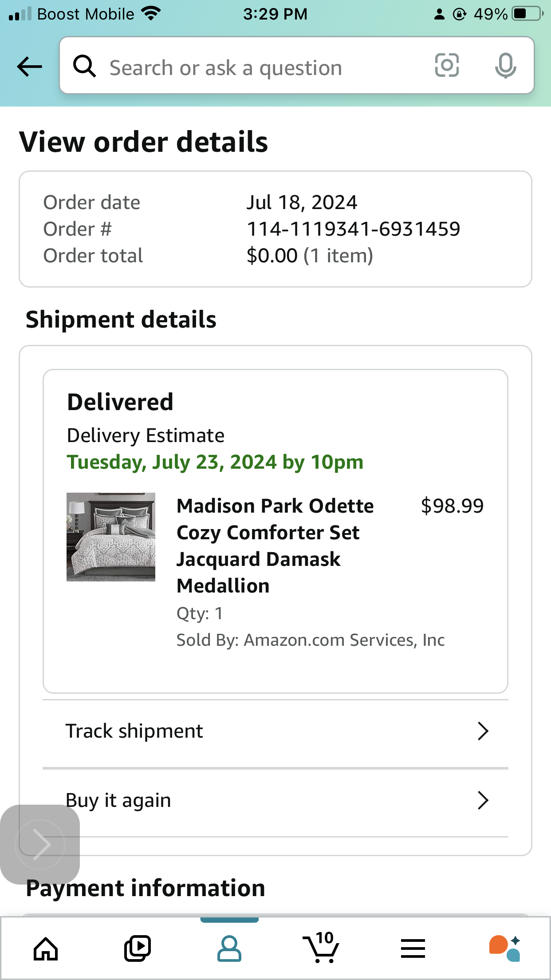
Task: Expand the Track shipment chevron
Action: [483, 731]
